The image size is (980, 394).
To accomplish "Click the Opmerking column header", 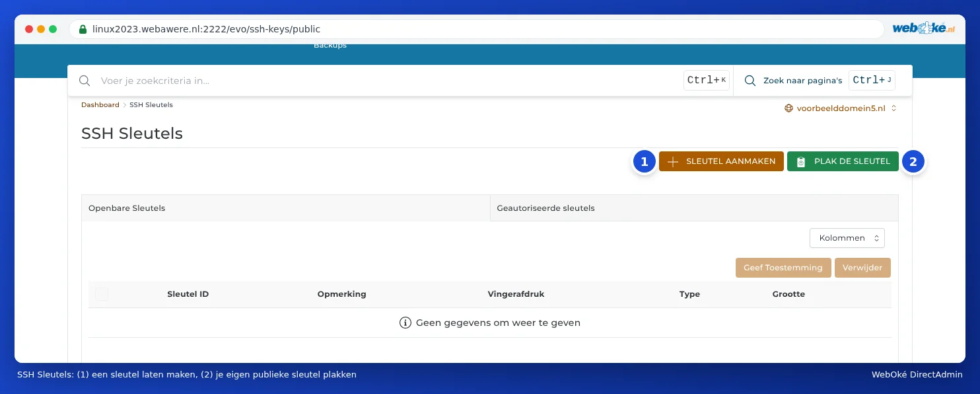I will point(341,294).
